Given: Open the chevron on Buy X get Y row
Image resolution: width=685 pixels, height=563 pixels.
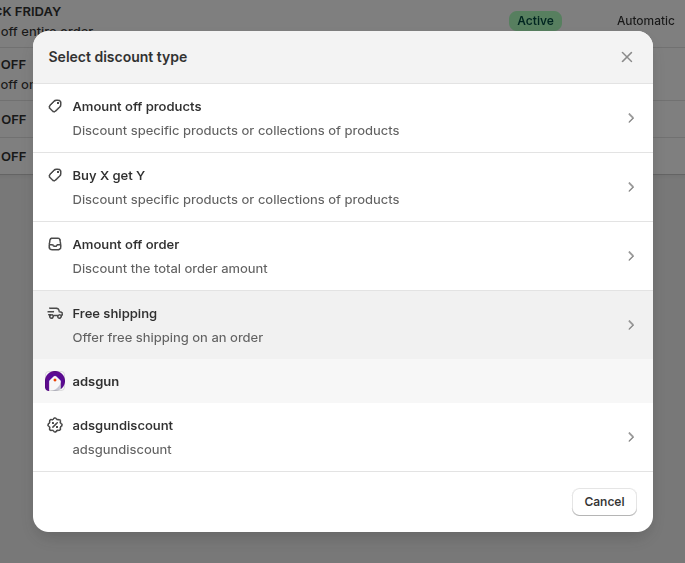Looking at the screenshot, I should (630, 187).
